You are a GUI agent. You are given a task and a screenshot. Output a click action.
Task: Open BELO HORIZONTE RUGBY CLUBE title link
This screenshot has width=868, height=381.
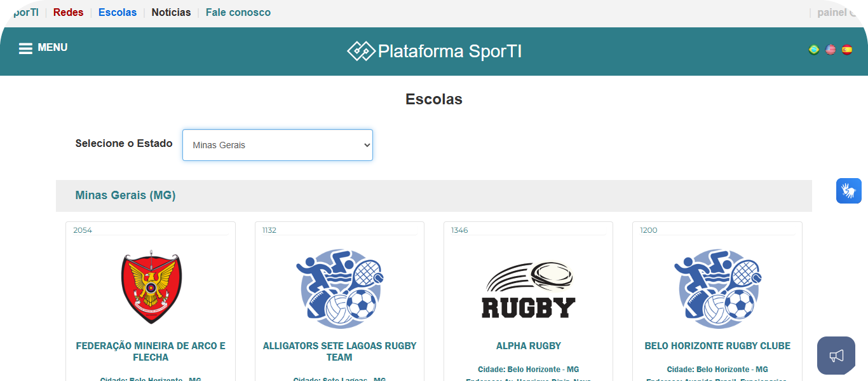pyautogui.click(x=717, y=346)
